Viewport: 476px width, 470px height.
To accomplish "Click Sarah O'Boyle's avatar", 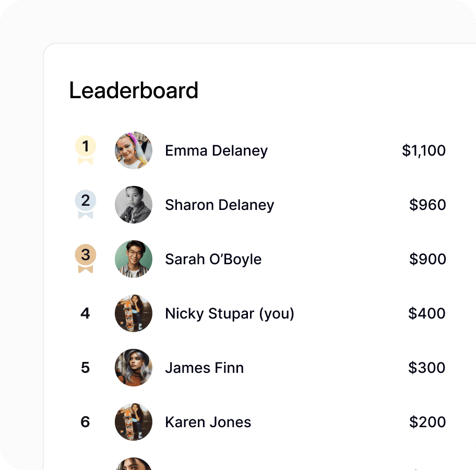I will coord(134,259).
